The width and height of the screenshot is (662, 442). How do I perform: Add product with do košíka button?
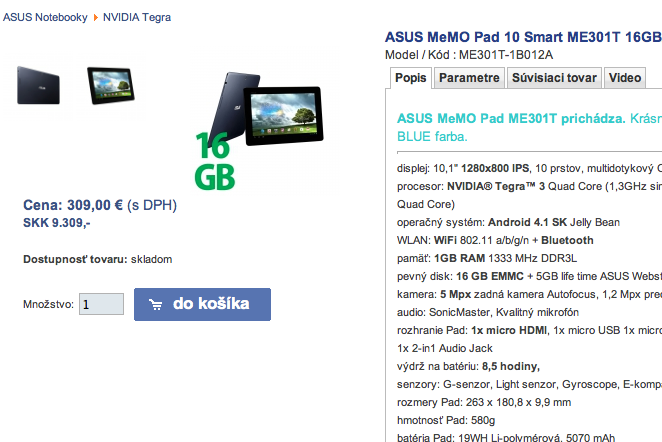click(202, 304)
